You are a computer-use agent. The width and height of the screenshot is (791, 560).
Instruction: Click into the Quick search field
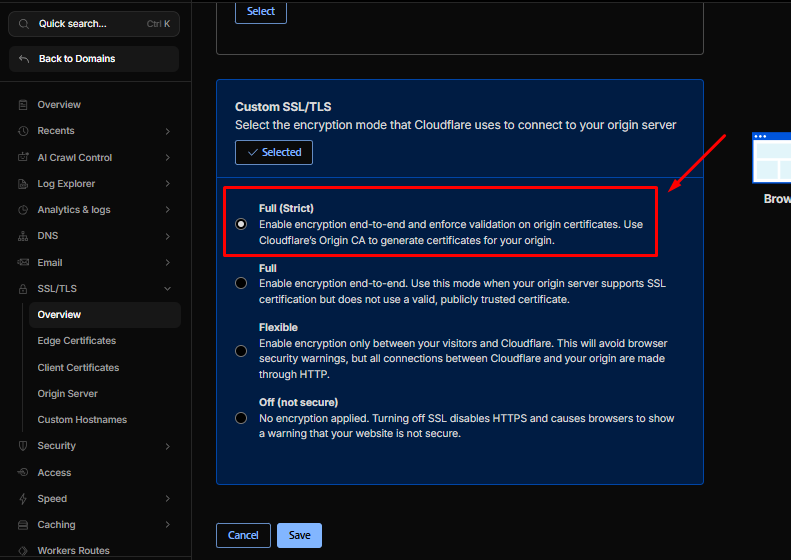pyautogui.click(x=94, y=24)
